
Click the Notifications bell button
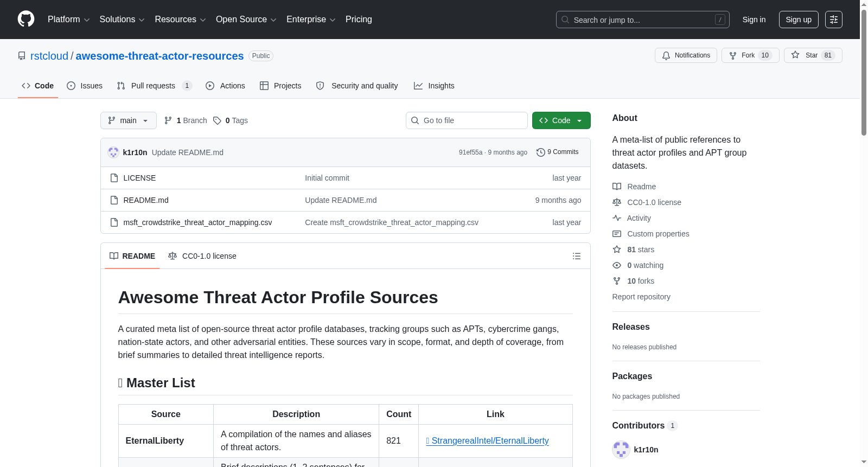point(686,55)
